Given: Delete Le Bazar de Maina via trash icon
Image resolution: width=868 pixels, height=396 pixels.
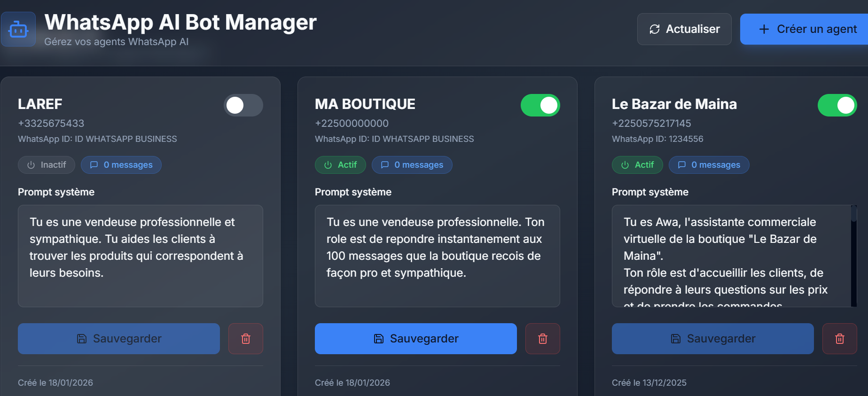Looking at the screenshot, I should coord(839,339).
